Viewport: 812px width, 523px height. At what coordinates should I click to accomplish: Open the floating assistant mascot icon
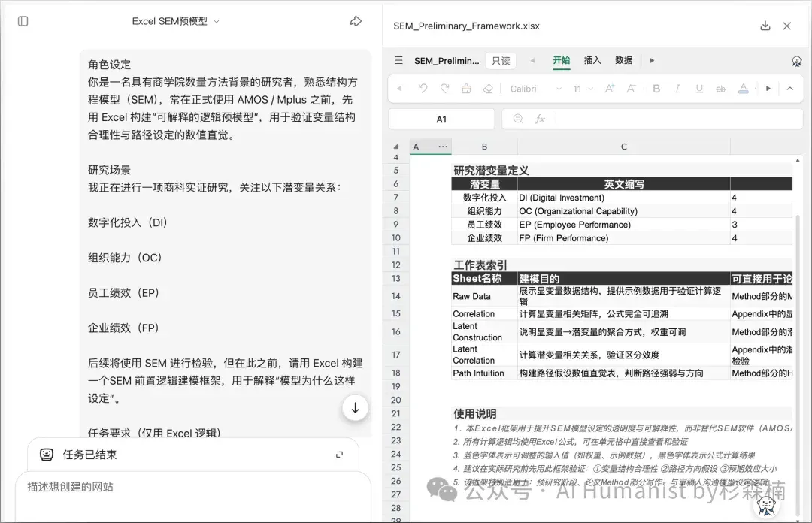point(766,506)
